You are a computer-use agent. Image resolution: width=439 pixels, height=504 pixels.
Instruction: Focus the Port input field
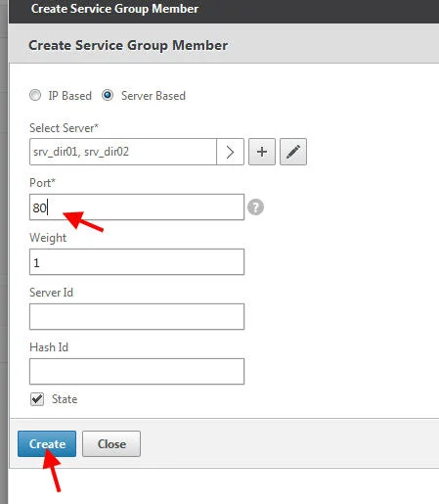137,207
